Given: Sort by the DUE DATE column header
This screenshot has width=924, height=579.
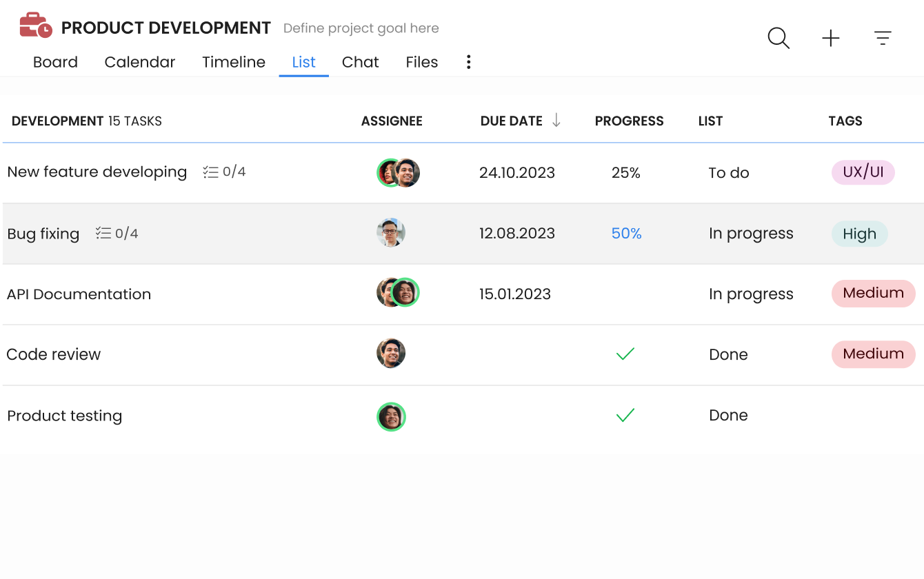Looking at the screenshot, I should 512,121.
